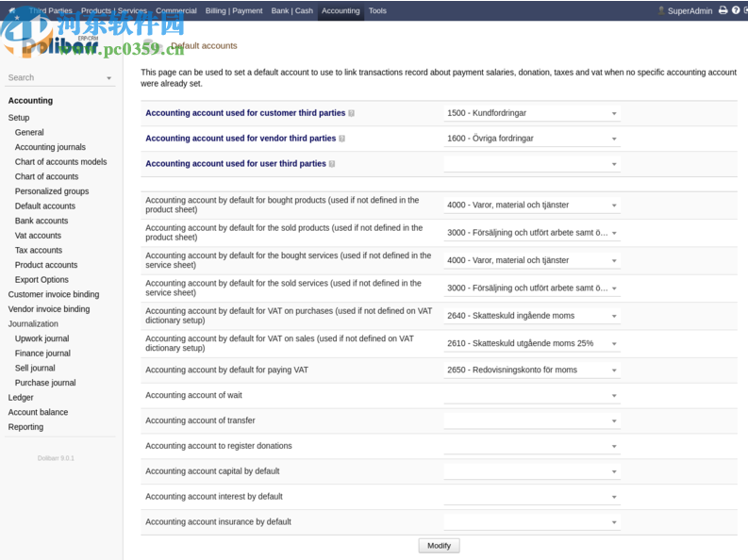Open the register donations account dropdown
This screenshot has width=748, height=560.
click(x=532, y=446)
